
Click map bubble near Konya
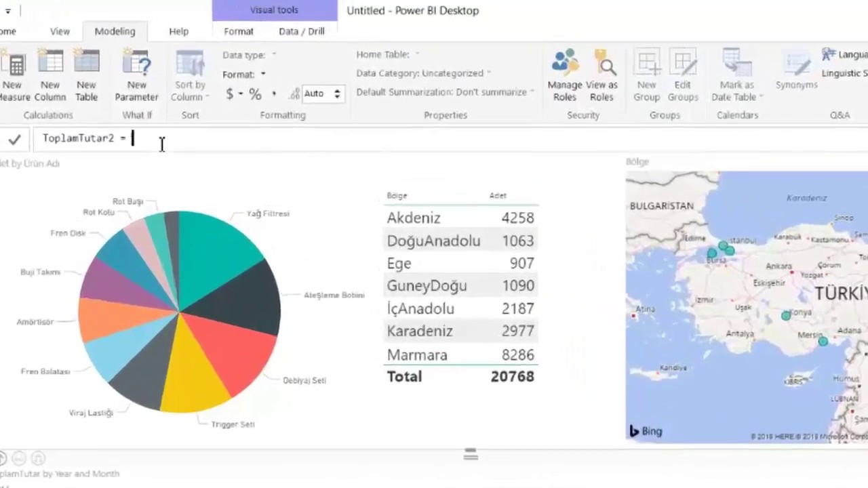pos(785,316)
